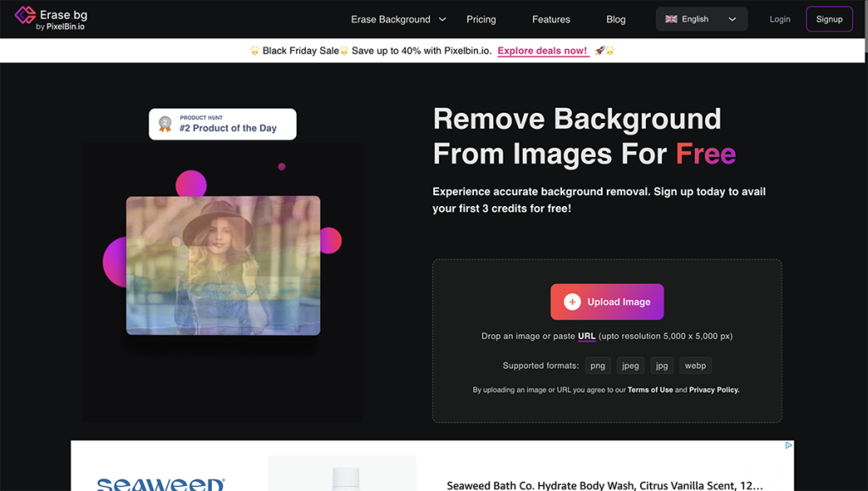This screenshot has height=491, width=868.
Task: Open the English language dropdown
Action: point(702,19)
